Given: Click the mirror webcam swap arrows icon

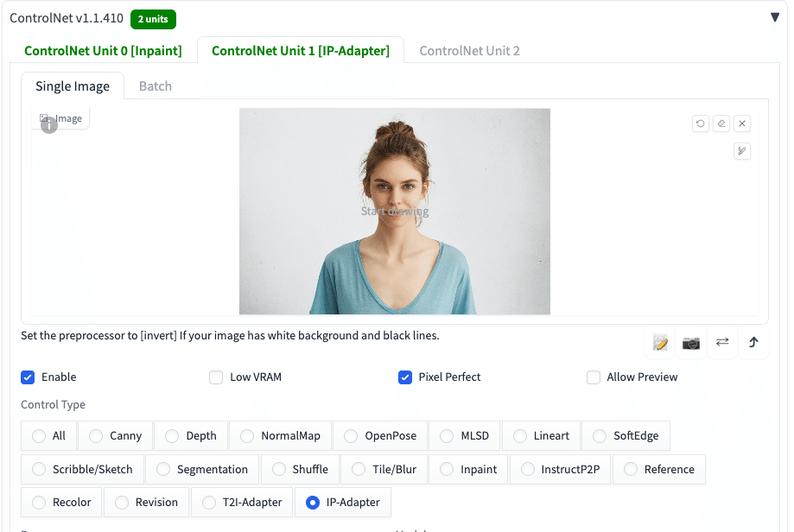Looking at the screenshot, I should click(x=722, y=343).
